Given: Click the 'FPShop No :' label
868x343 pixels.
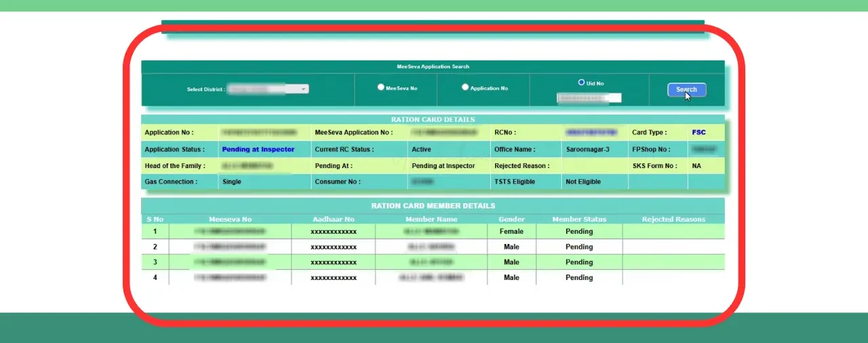Looking at the screenshot, I should pos(651,149).
